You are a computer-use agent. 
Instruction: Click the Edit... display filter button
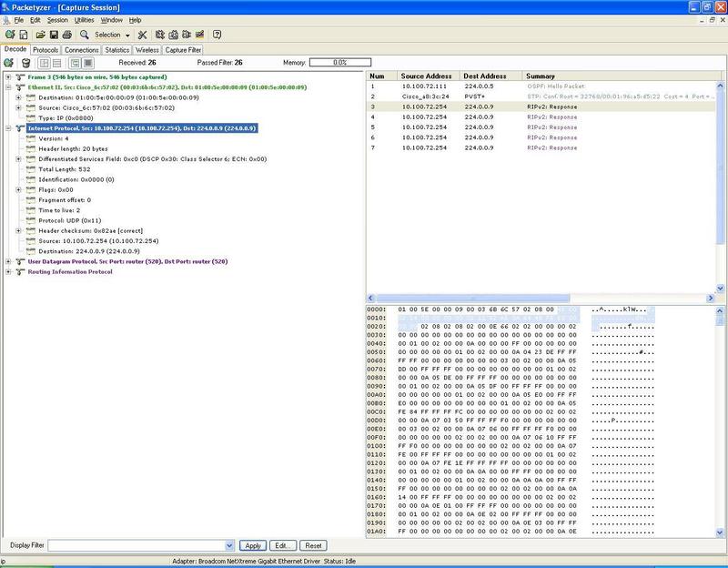point(283,546)
